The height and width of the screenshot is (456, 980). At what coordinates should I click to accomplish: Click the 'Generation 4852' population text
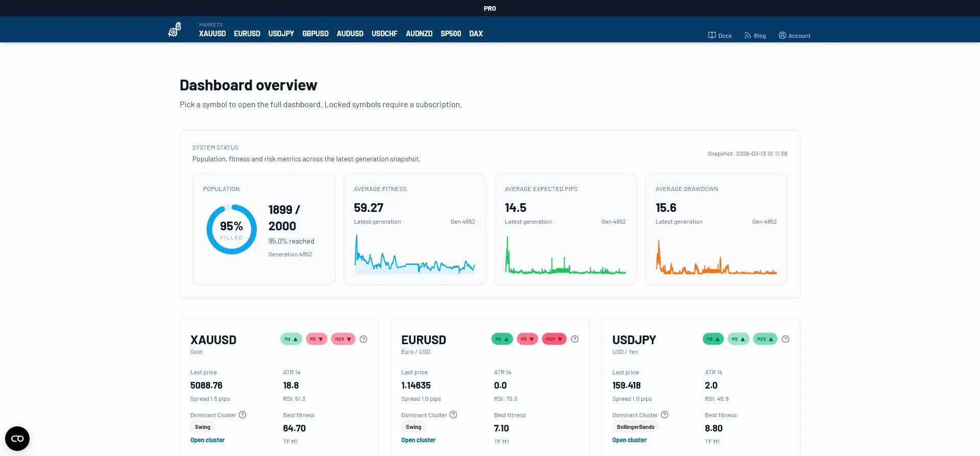[x=290, y=254]
